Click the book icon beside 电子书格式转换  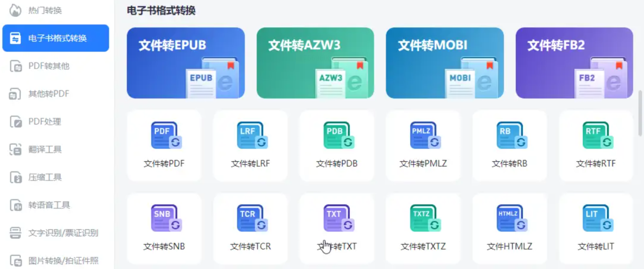tap(15, 38)
